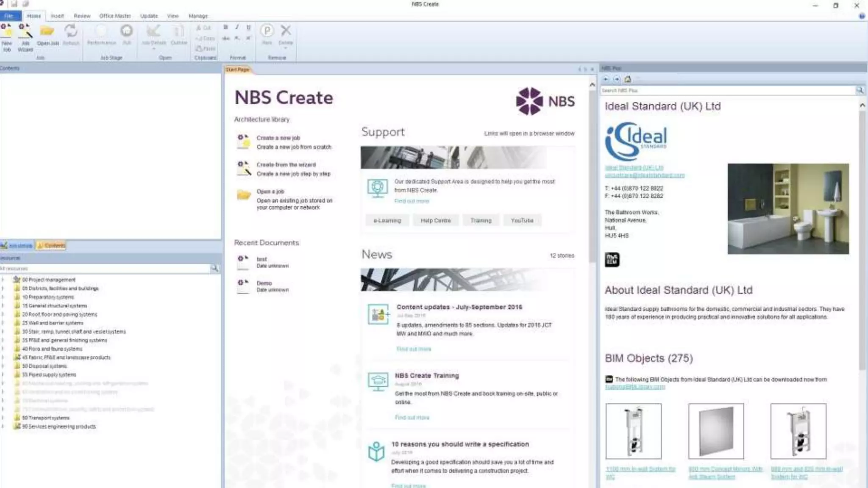The height and width of the screenshot is (488, 868).
Task: Click the Help Centre support button
Action: coord(435,220)
